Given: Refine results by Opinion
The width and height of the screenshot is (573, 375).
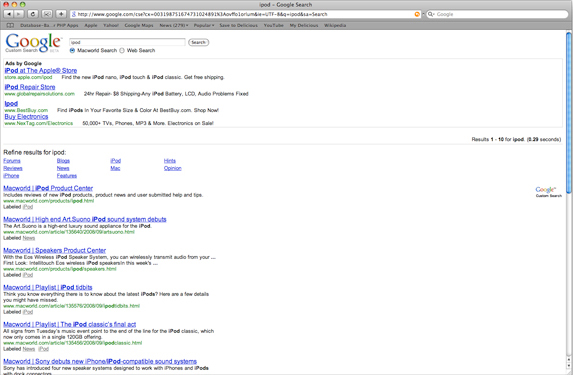Looking at the screenshot, I should tap(172, 168).
